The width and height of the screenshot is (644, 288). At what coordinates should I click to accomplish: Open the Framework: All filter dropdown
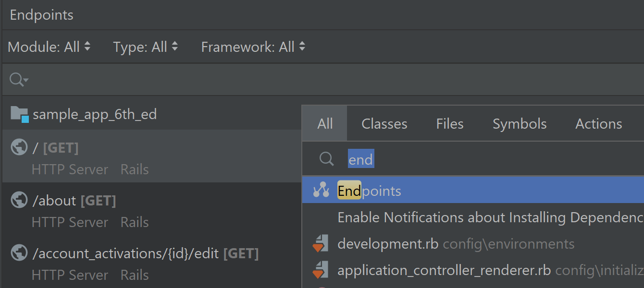pyautogui.click(x=253, y=47)
